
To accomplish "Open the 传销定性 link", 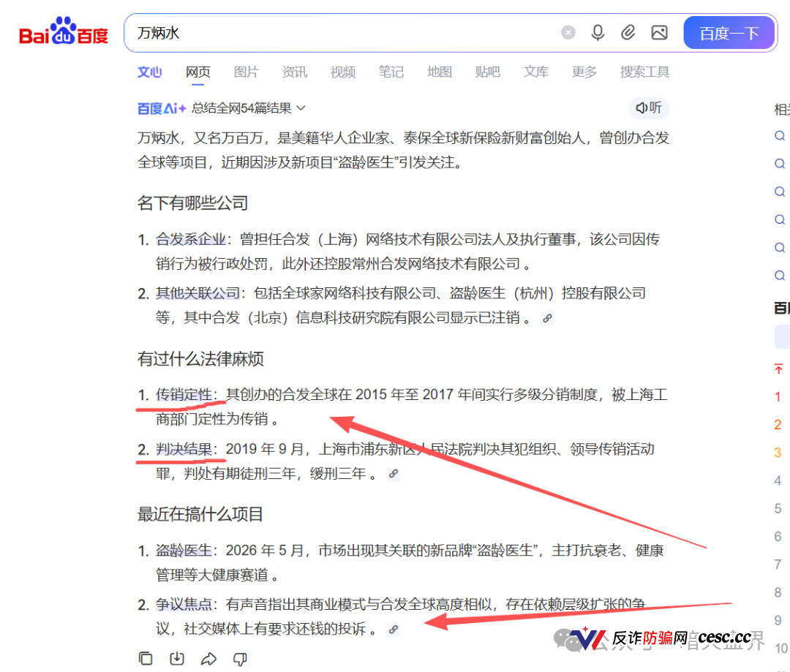I will [x=184, y=394].
